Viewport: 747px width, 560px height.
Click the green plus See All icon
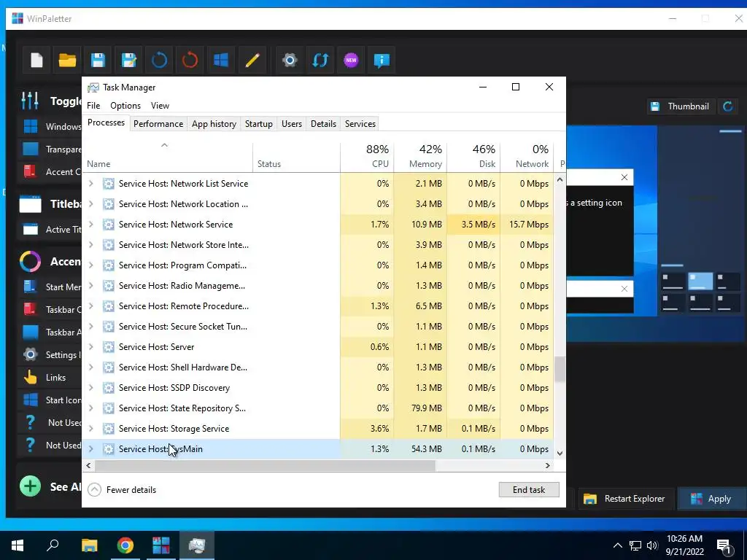point(30,486)
